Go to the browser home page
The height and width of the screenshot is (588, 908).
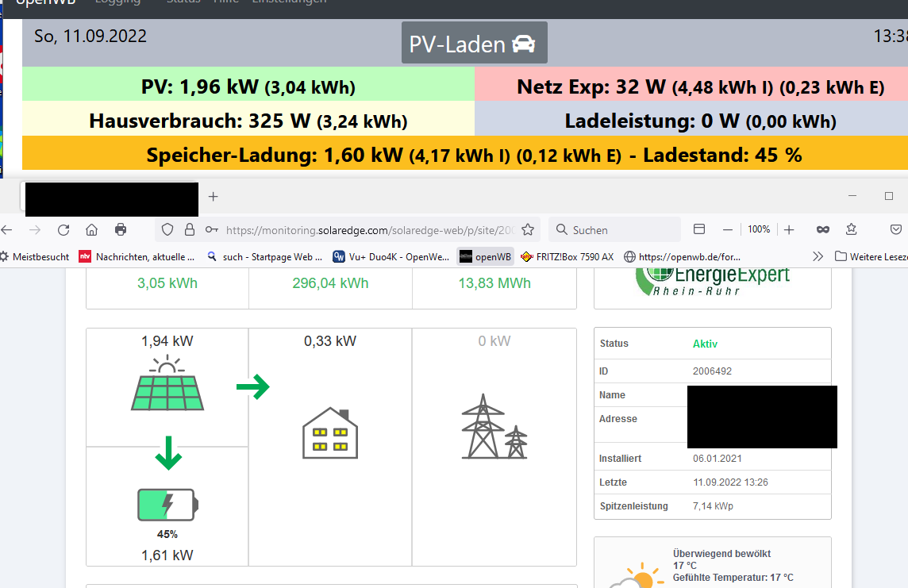coord(92,230)
